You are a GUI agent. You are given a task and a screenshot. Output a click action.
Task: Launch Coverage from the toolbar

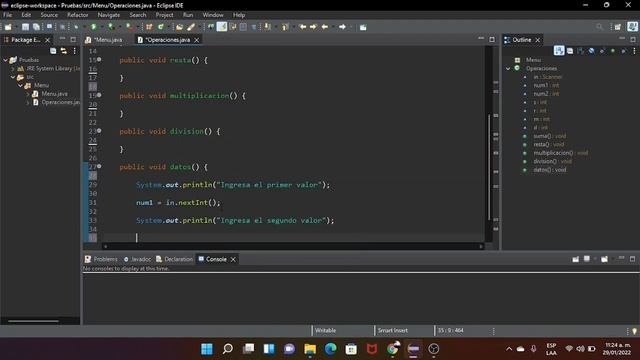coord(110,27)
